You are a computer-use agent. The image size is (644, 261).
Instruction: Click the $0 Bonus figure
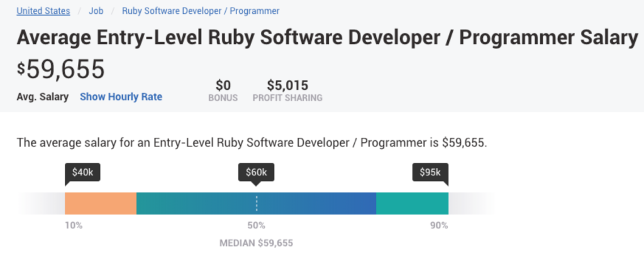(223, 85)
